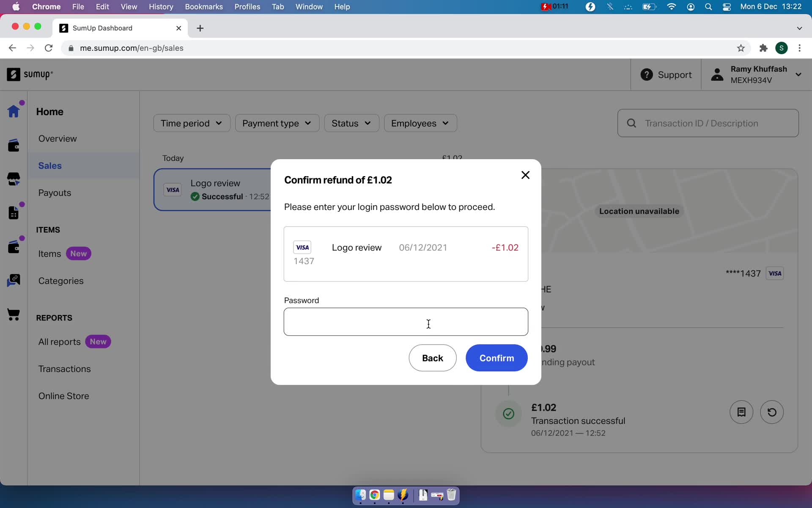Click the refund icon on transaction row
This screenshot has width=812, height=508.
(x=772, y=412)
